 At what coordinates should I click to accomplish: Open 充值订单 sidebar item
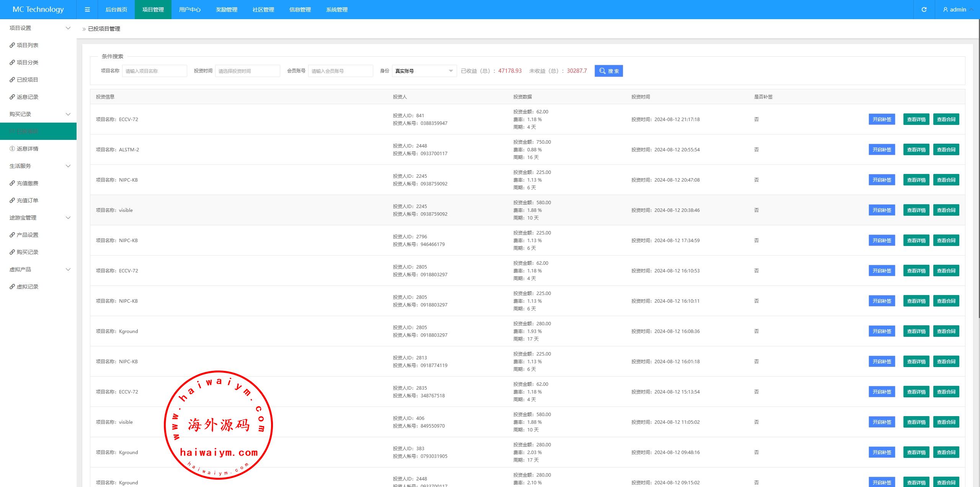click(27, 200)
